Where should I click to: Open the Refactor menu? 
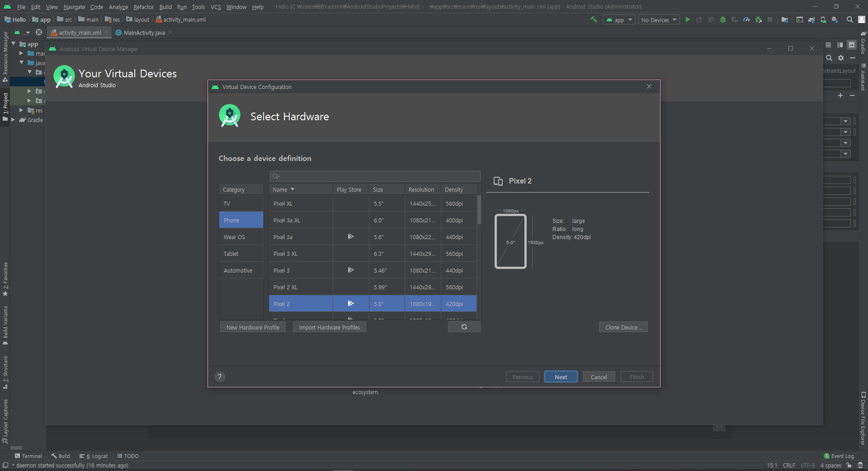(144, 7)
